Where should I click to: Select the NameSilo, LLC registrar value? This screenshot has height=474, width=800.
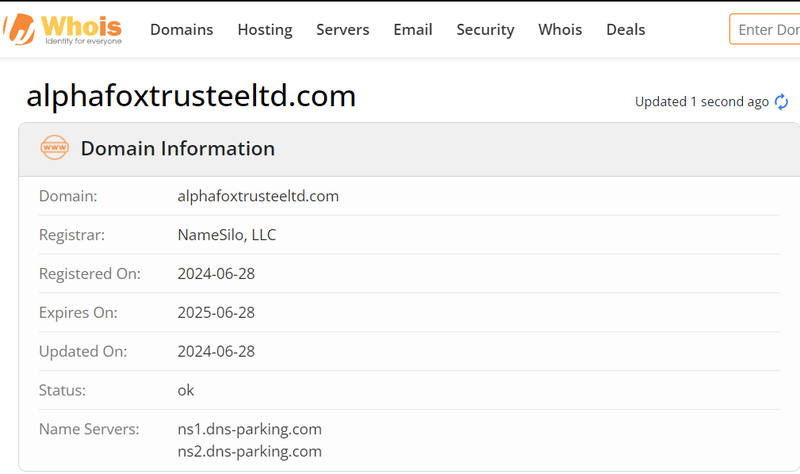[227, 235]
